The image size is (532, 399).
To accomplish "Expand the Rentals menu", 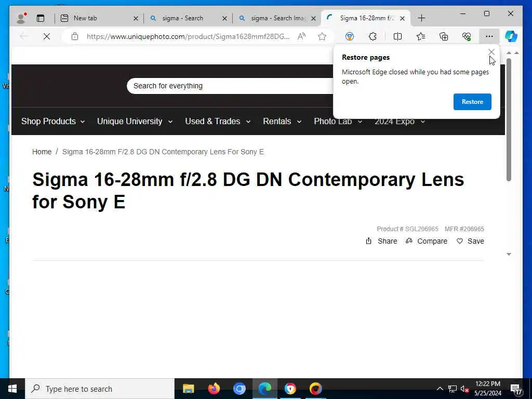I will tap(282, 122).
